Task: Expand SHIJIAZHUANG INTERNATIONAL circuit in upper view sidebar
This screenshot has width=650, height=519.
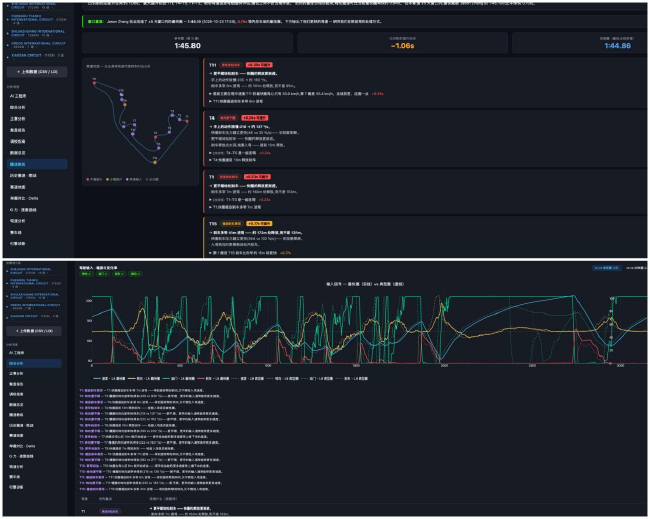Action: pyautogui.click(x=36, y=33)
